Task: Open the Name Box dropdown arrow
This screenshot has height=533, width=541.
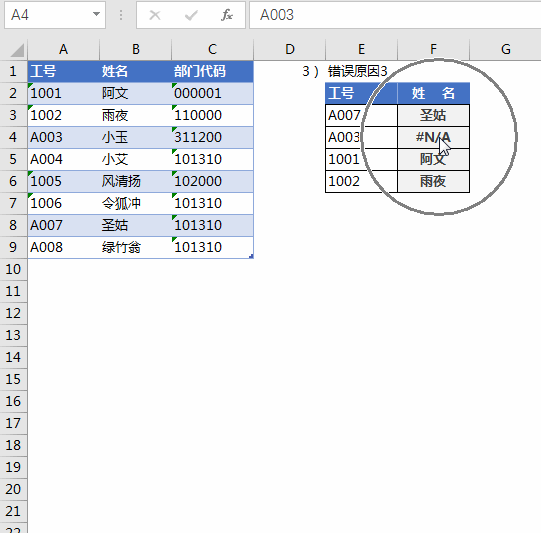Action: point(96,14)
